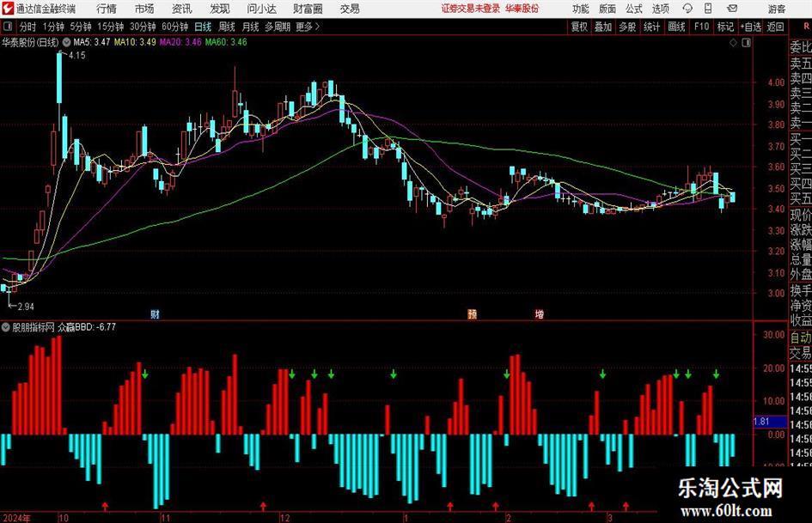Open the 公式 menu
812x523 pixels.
click(634, 9)
